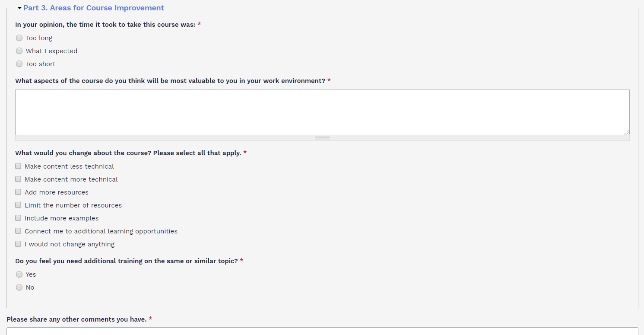Tick 'Add more resources' checkbox
Screen dimensions: 644x335
coord(18,192)
